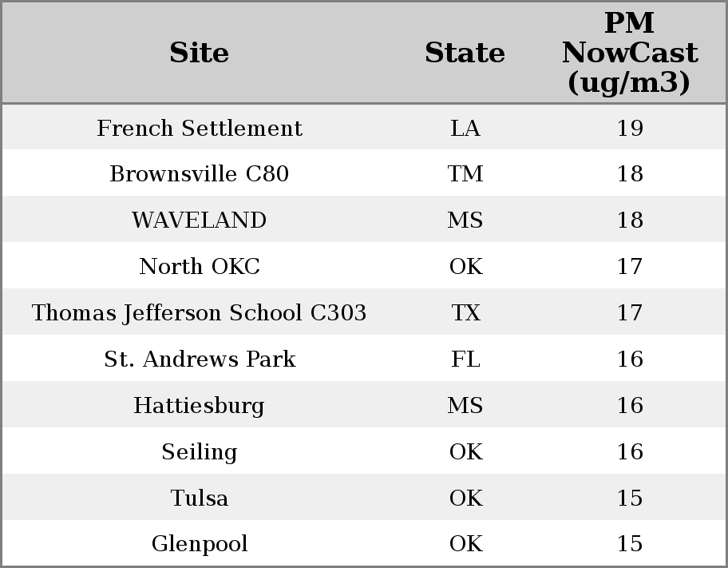The height and width of the screenshot is (568, 728).
Task: Click the LA state cell
Action: [465, 128]
